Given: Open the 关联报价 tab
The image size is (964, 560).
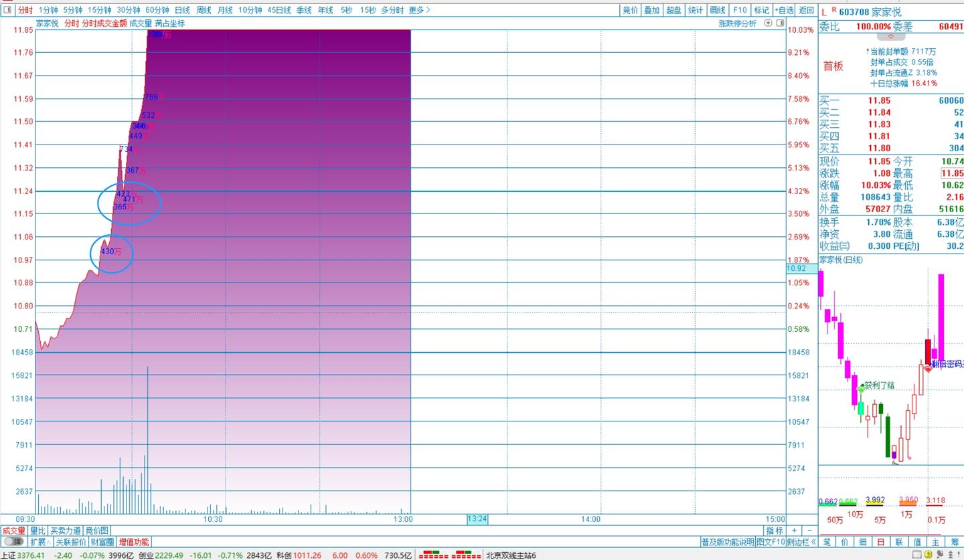Looking at the screenshot, I should coord(71,542).
